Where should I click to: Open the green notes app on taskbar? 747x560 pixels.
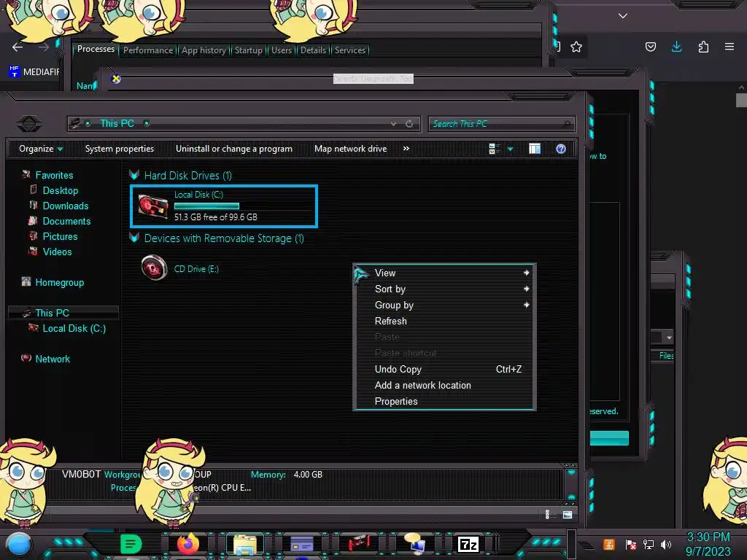pyautogui.click(x=131, y=544)
